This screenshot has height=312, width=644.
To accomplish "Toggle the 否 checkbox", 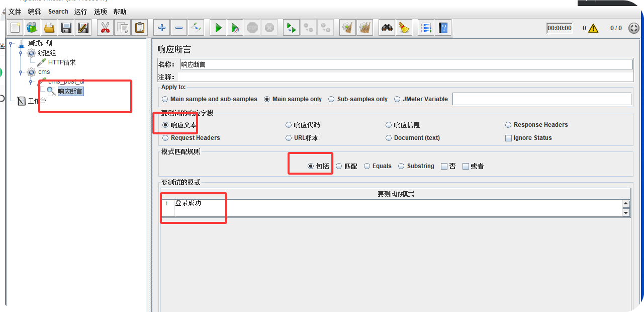I will click(x=444, y=166).
